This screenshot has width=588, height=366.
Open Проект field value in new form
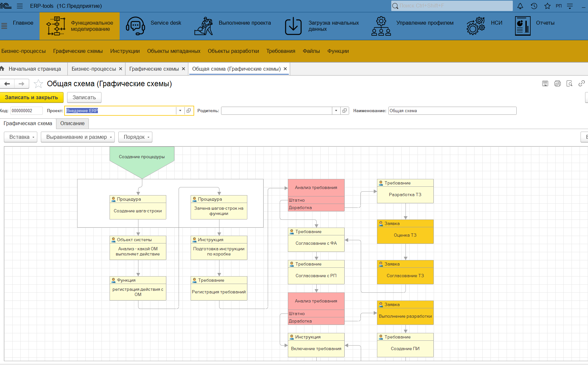pyautogui.click(x=189, y=111)
